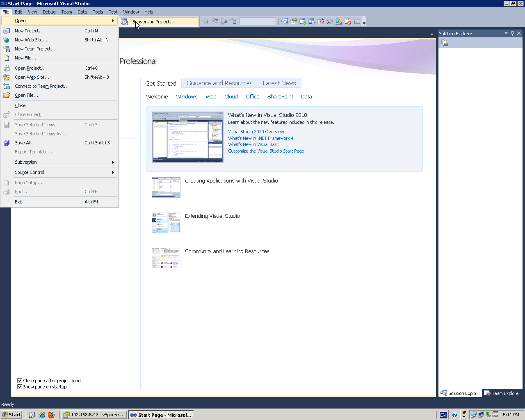Expand the Source Control submenu arrow
Screen dimensions: 525x420
click(x=113, y=172)
